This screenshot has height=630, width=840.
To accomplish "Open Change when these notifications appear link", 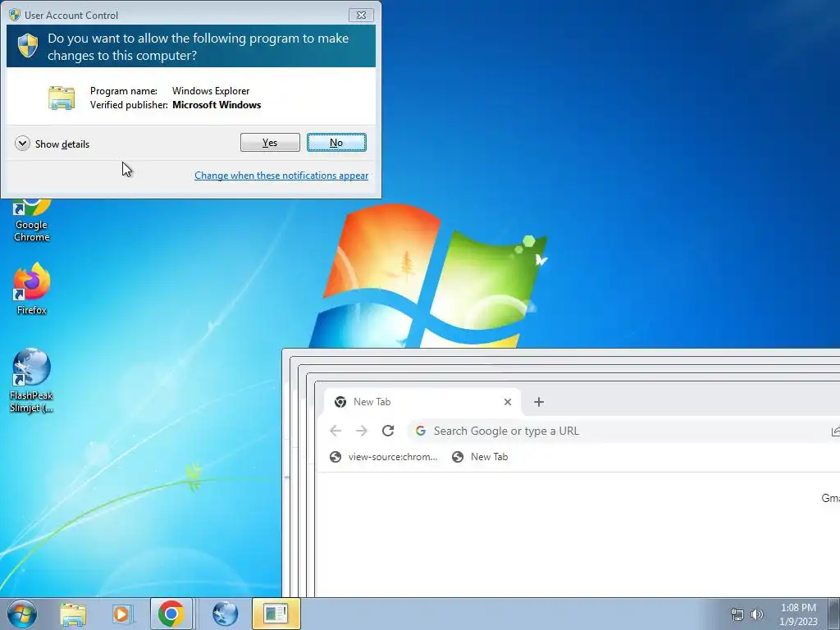I will pos(281,176).
